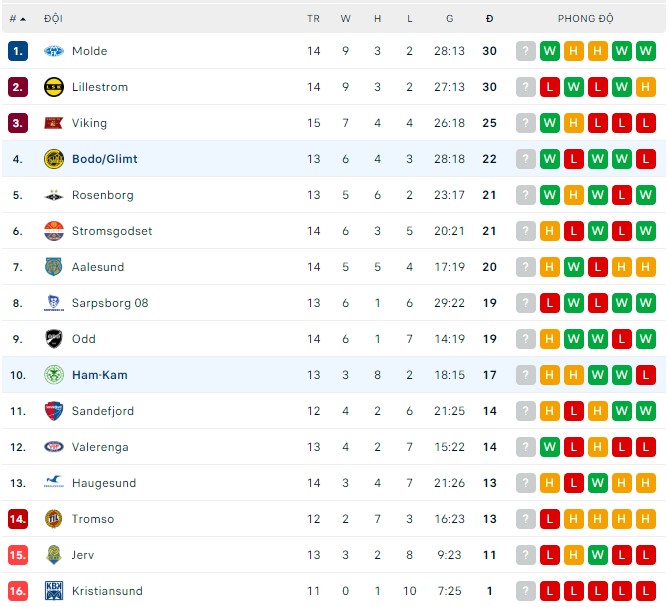Click the Ham-Kam green crest icon
This screenshot has height=607, width=670.
coord(54,375)
